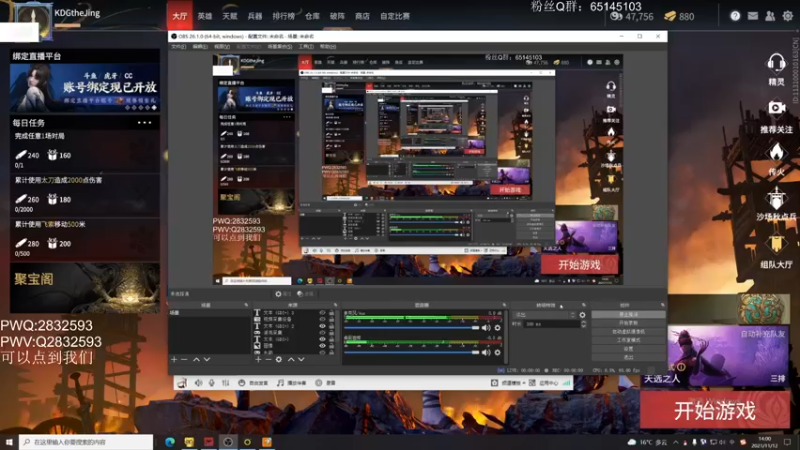Viewport: 800px width, 450px height.
Task: Open settings gear for first mixer channel
Action: (497, 328)
